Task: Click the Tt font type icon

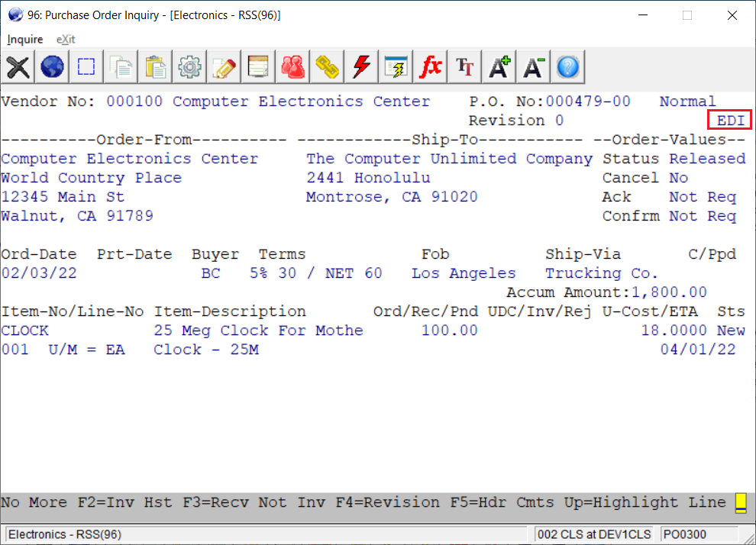Action: point(464,66)
